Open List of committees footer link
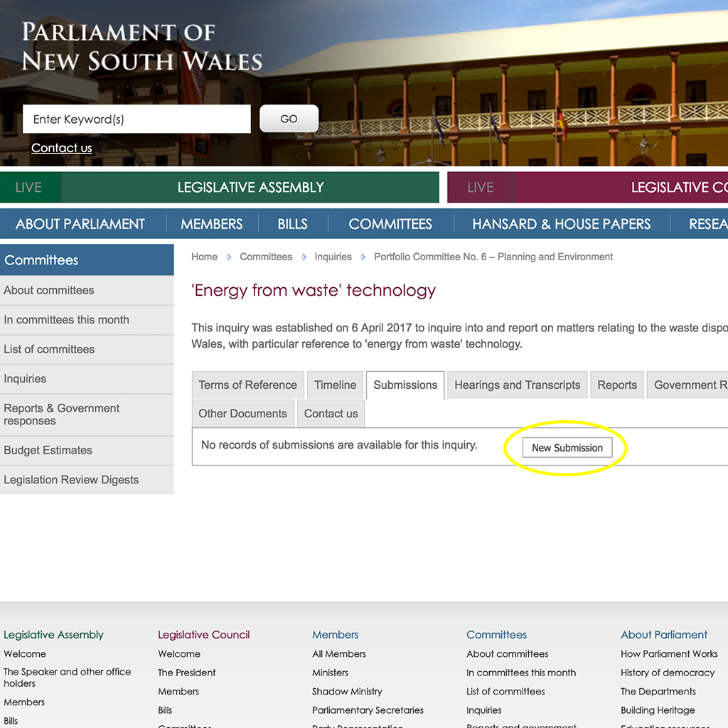 [x=505, y=691]
